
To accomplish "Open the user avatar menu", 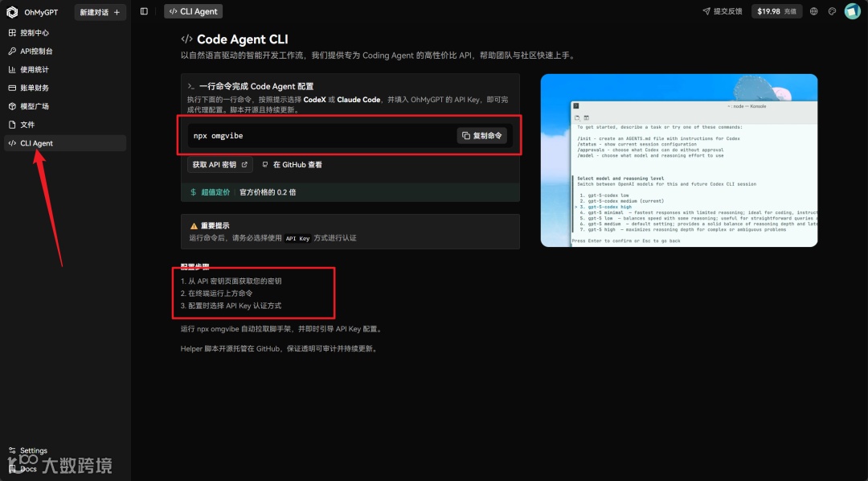I will click(x=852, y=11).
